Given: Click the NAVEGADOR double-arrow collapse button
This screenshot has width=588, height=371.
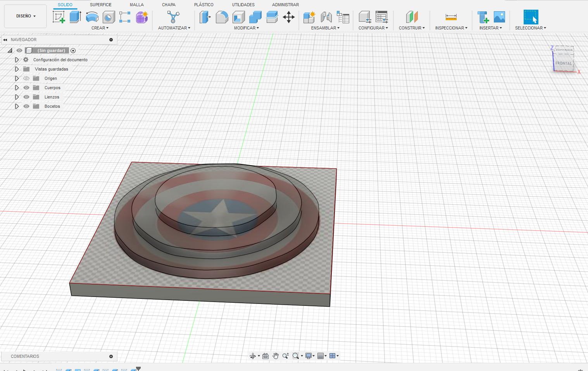Looking at the screenshot, I should tap(5, 40).
